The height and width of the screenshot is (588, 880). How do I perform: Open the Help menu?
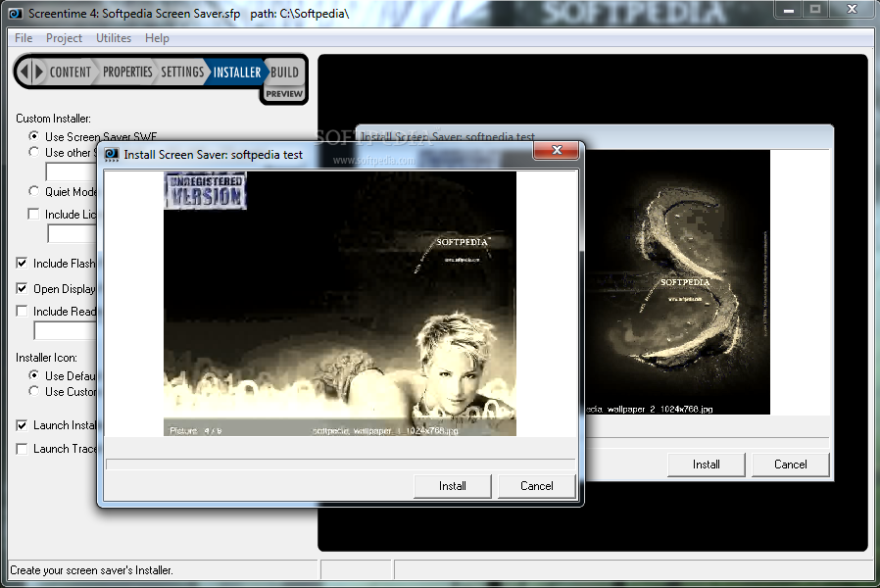pos(157,38)
